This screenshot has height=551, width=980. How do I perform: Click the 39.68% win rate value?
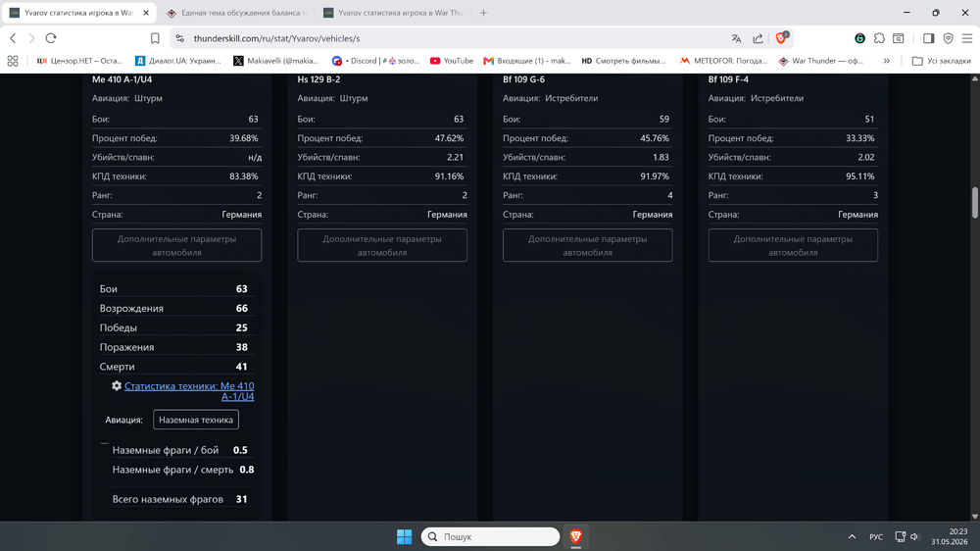(244, 138)
